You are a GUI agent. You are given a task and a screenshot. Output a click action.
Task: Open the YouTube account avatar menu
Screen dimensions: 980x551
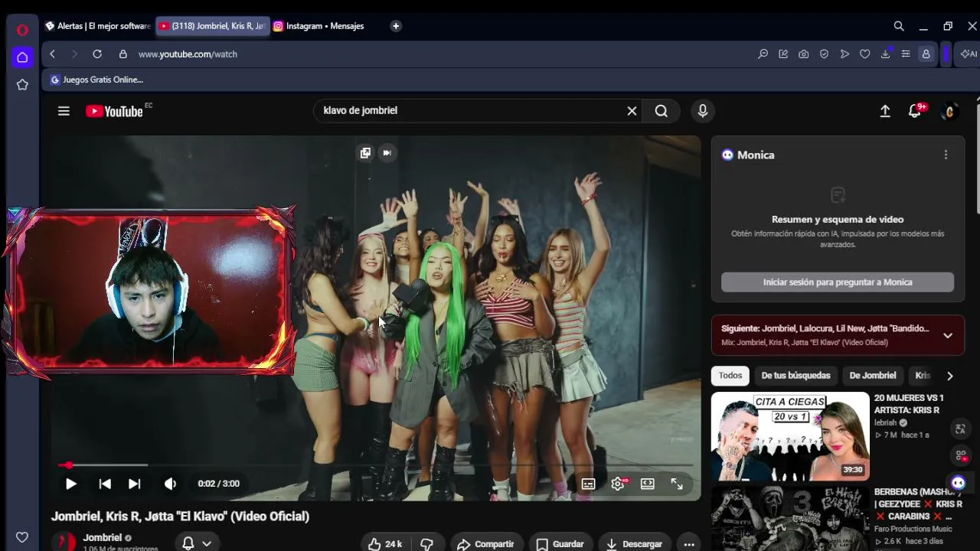pyautogui.click(x=949, y=111)
